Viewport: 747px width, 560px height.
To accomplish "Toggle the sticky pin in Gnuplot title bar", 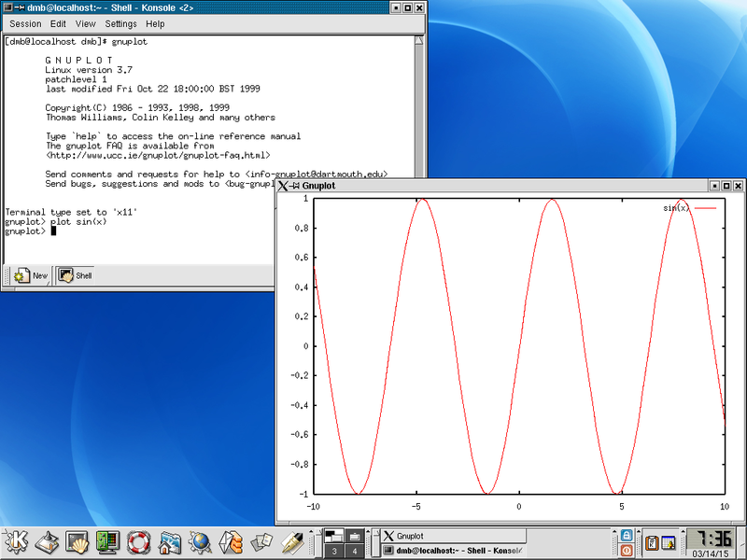I will pyautogui.click(x=295, y=186).
